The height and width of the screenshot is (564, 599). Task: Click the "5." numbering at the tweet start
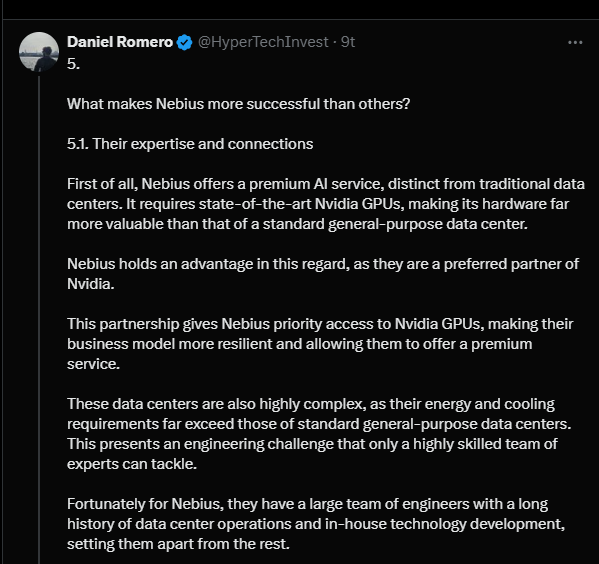[x=73, y=64]
